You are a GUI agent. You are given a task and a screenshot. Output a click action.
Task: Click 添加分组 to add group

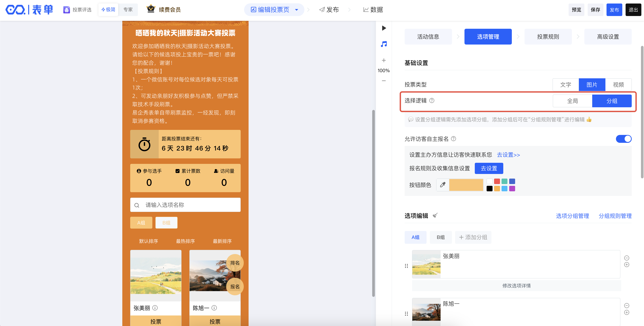[x=473, y=237]
